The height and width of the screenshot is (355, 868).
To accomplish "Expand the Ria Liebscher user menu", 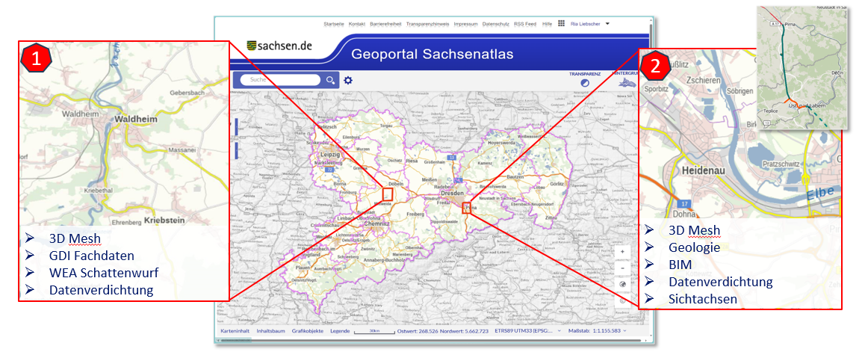I will click(x=607, y=24).
